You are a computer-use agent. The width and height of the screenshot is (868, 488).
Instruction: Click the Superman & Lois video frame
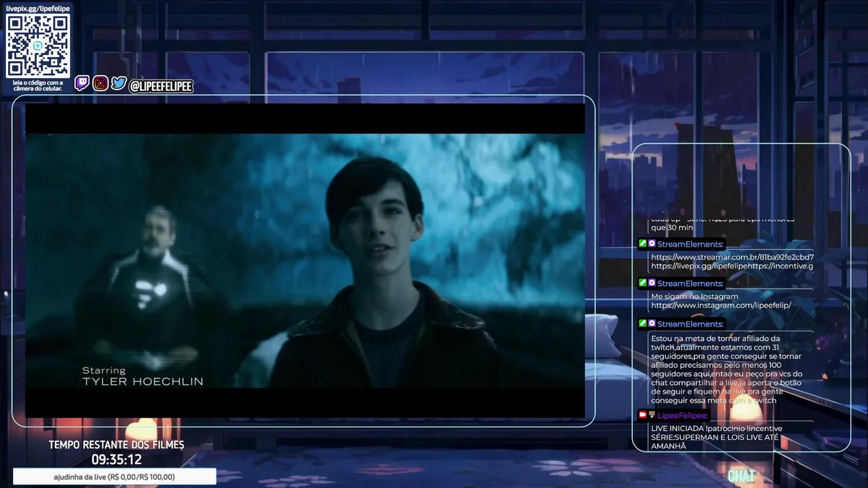(305, 261)
